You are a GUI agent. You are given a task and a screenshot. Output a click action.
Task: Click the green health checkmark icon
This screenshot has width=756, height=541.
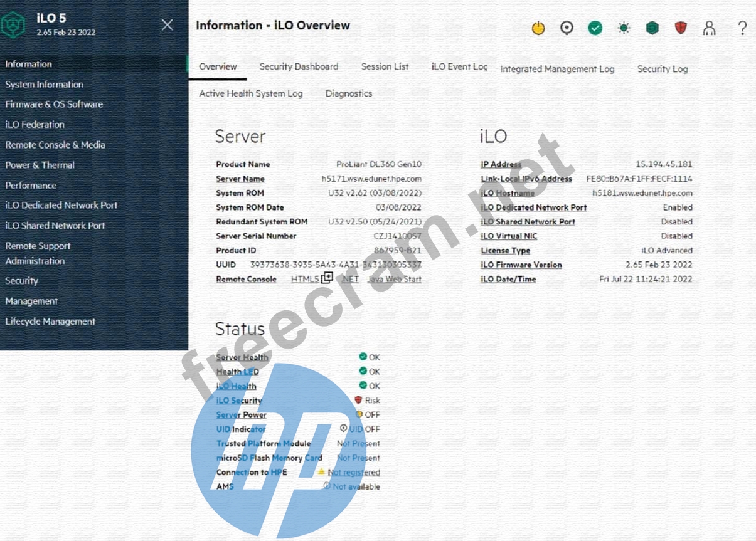(595, 28)
